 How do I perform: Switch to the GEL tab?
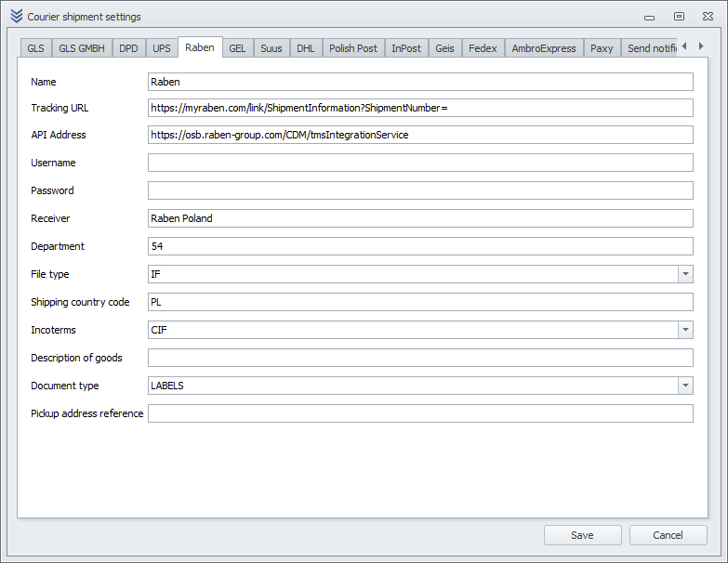[x=237, y=48]
